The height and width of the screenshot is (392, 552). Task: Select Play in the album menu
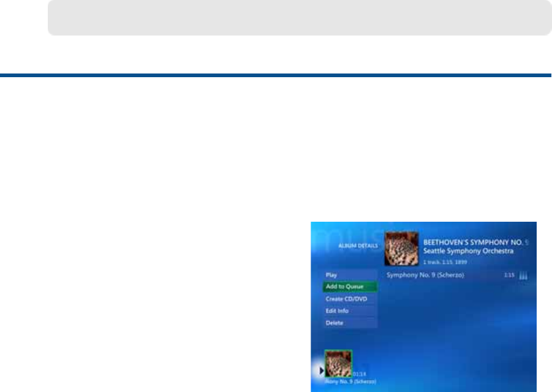(350, 275)
